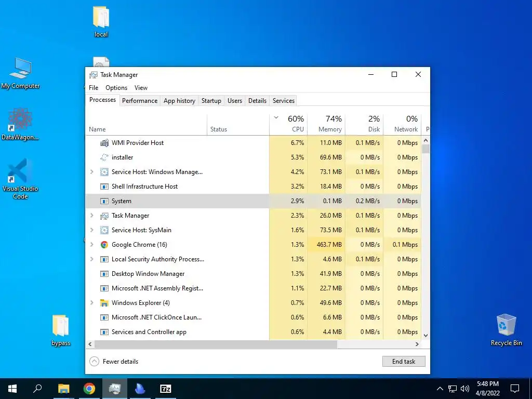Open the Options menu
The width and height of the screenshot is (532, 399).
[x=116, y=88]
